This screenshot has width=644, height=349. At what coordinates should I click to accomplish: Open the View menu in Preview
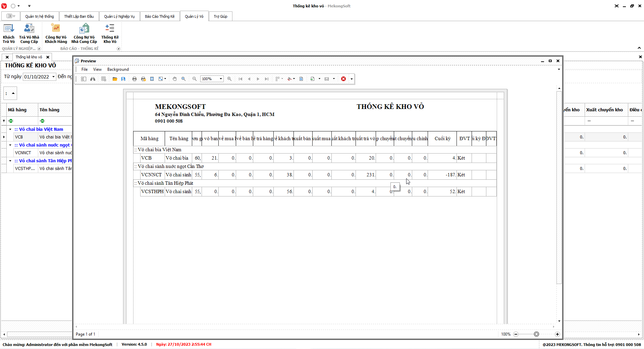[x=97, y=69]
